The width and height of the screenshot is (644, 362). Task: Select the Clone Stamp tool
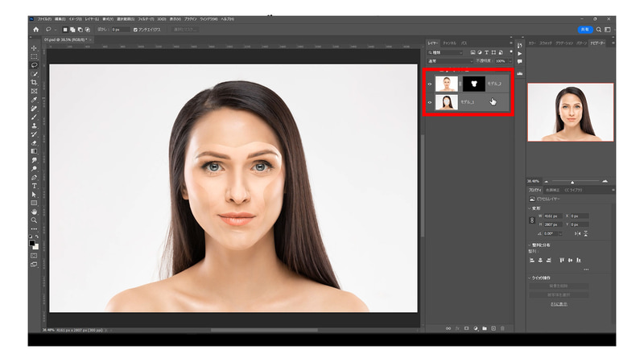coord(34,125)
